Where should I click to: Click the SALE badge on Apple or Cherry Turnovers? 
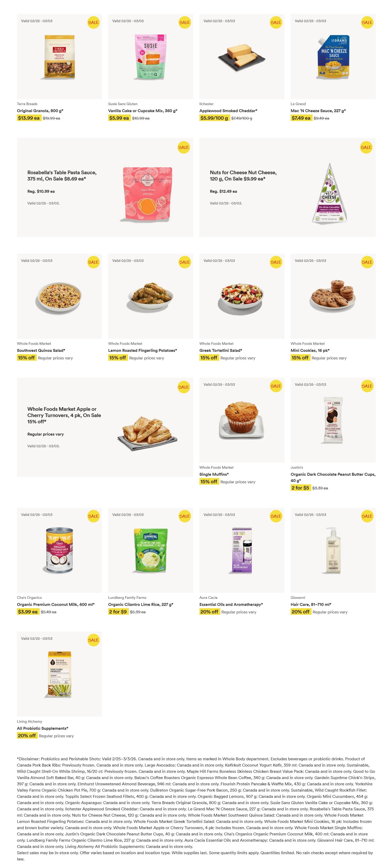point(184,387)
